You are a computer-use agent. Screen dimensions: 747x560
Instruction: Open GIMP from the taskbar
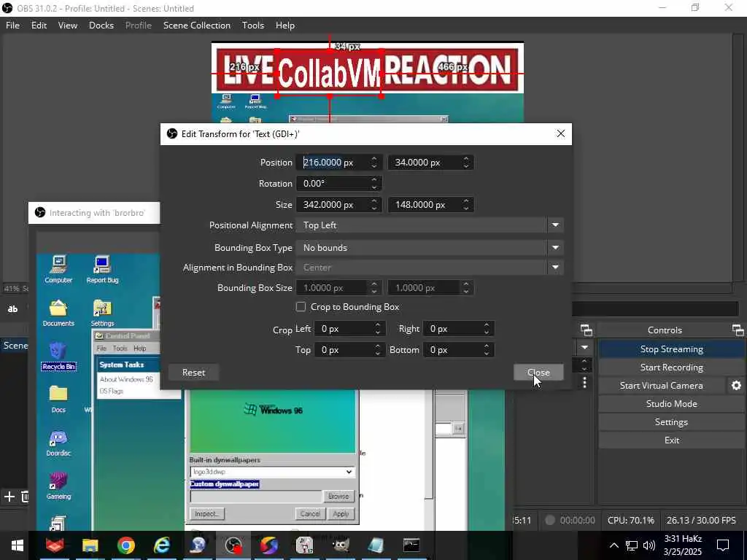[341, 545]
